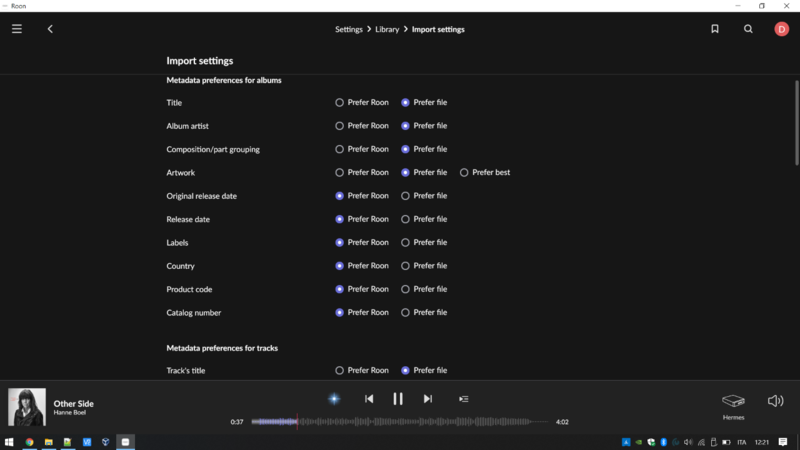Open the Windows notification center

point(783,442)
